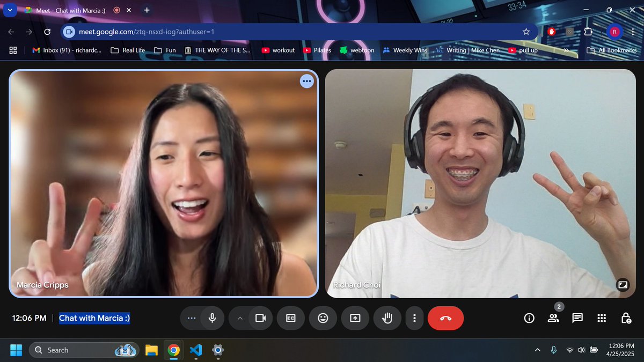The image size is (644, 362).
Task: Turn off the camera in the call
Action: [x=261, y=318]
